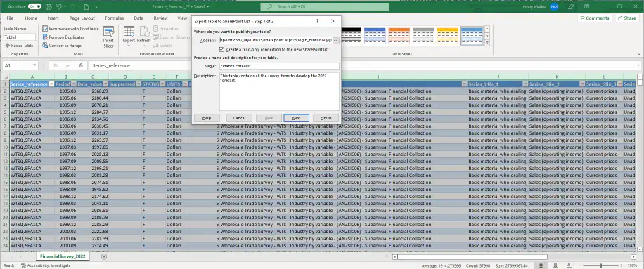Collapse the ribbon with chevron
This screenshot has height=269, width=644.
[x=638, y=54]
